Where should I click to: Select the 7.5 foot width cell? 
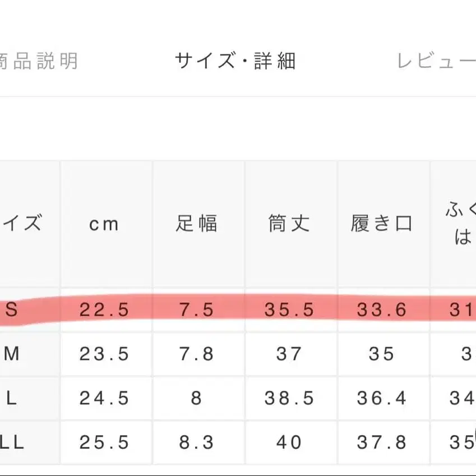click(x=197, y=309)
